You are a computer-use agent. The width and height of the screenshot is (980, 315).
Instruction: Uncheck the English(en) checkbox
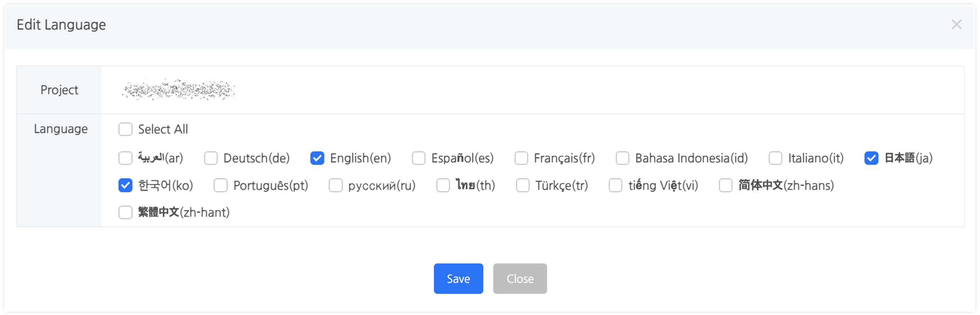317,158
